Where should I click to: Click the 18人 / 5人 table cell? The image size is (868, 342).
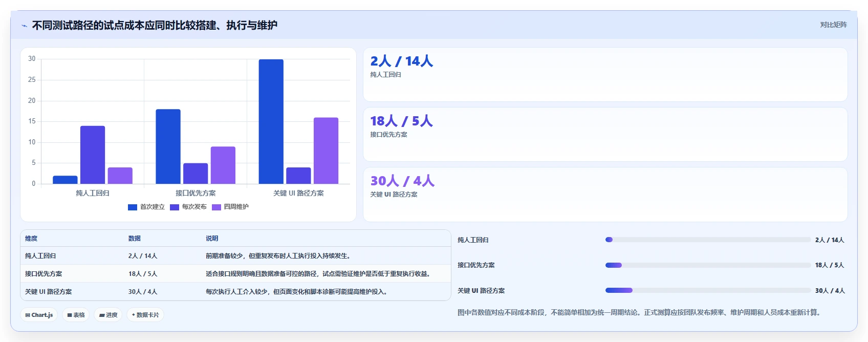(143, 274)
